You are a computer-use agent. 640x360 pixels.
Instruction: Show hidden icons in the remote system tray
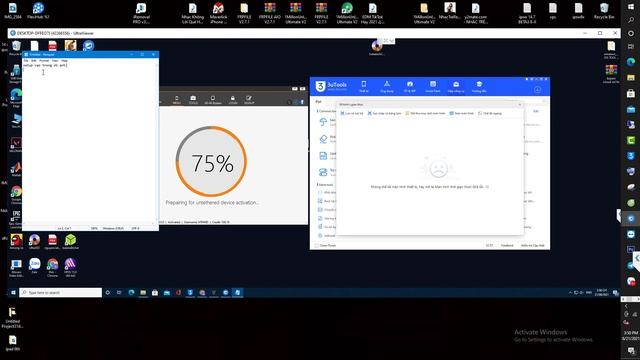tap(570, 293)
